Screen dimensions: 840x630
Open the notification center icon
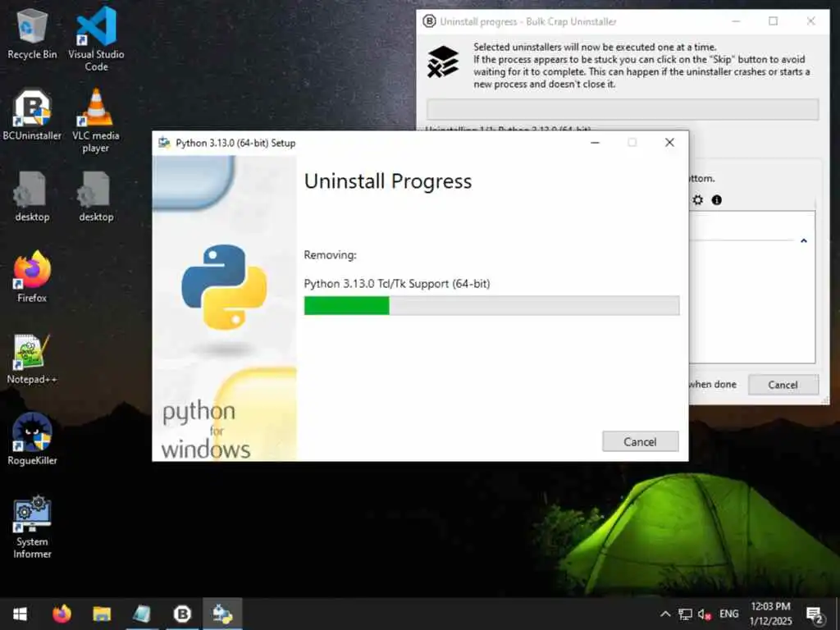[x=815, y=614]
